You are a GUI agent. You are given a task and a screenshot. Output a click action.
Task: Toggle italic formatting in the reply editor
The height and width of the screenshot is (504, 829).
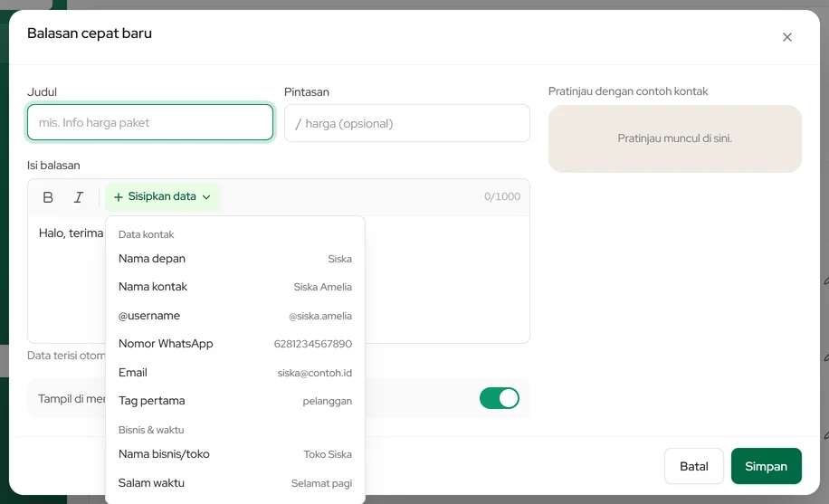point(78,197)
